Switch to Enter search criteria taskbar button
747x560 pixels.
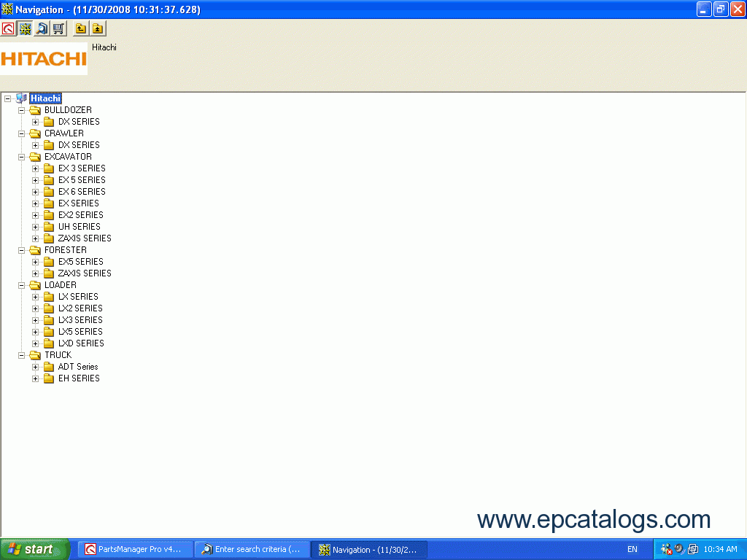tap(252, 550)
